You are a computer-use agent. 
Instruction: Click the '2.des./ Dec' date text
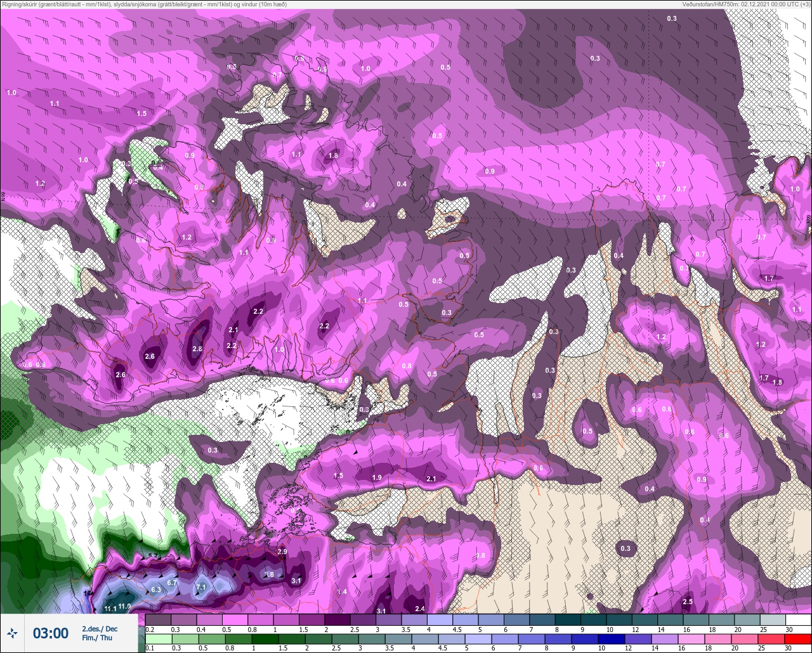[100, 629]
